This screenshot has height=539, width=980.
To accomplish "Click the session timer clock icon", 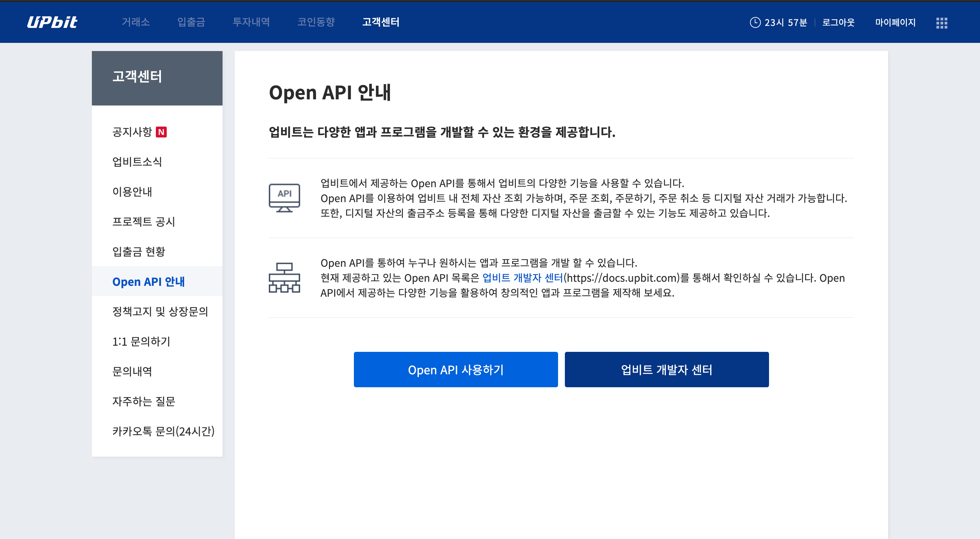I will click(755, 22).
